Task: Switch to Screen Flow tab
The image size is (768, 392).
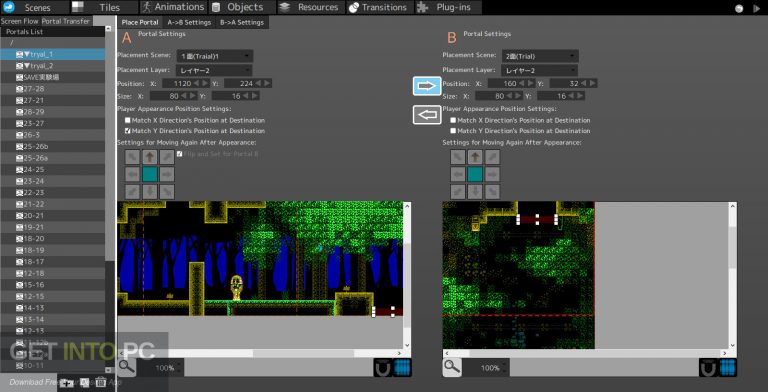Action: point(20,21)
